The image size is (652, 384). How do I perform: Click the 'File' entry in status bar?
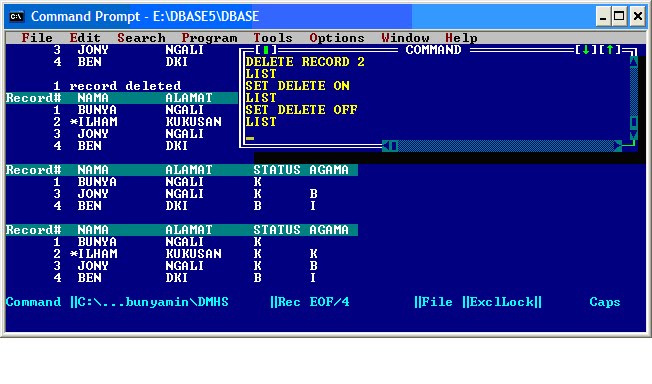(x=437, y=302)
